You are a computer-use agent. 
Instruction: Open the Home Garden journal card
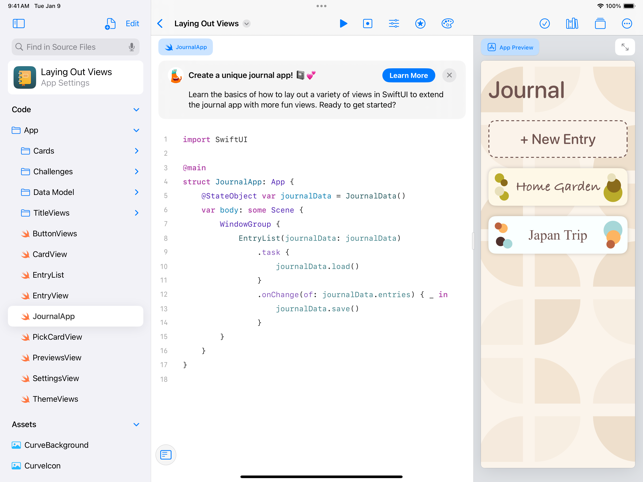point(558,187)
